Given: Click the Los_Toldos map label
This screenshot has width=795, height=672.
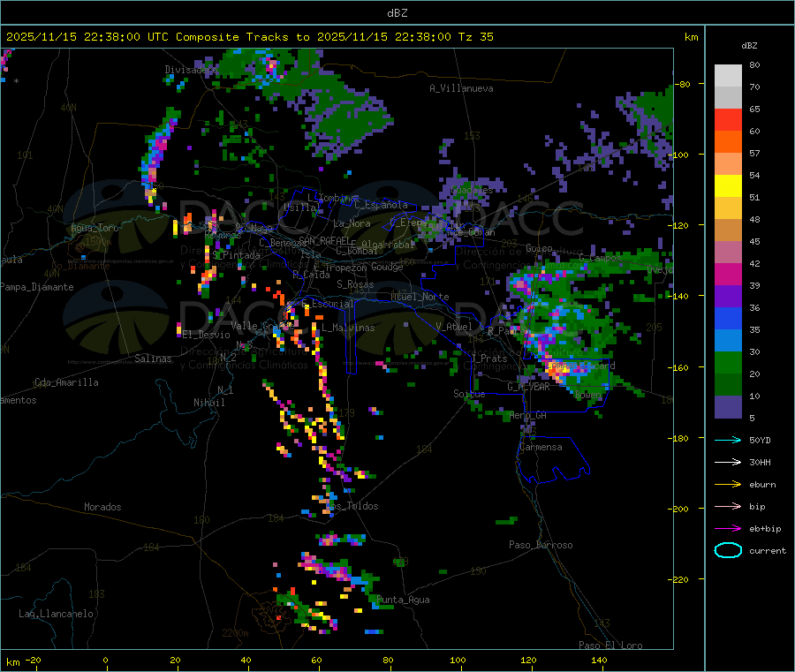Looking at the screenshot, I should pos(352,506).
